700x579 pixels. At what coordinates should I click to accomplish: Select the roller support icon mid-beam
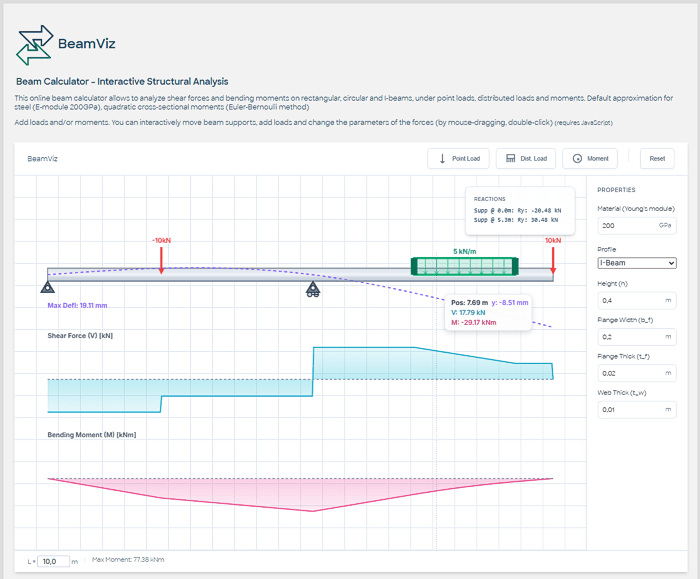[x=313, y=290]
